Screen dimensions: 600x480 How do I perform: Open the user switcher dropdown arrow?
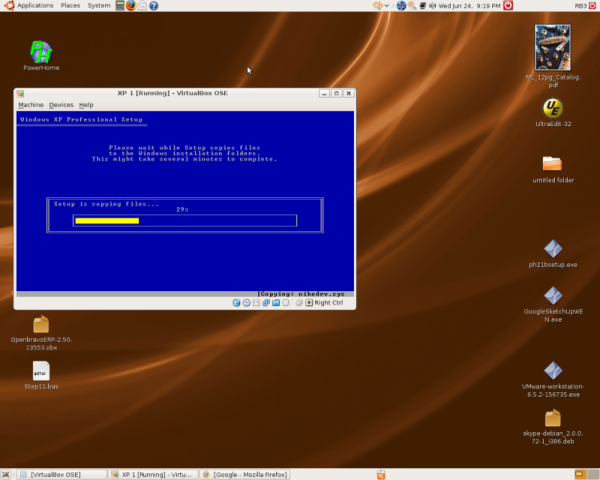pyautogui.click(x=387, y=5)
